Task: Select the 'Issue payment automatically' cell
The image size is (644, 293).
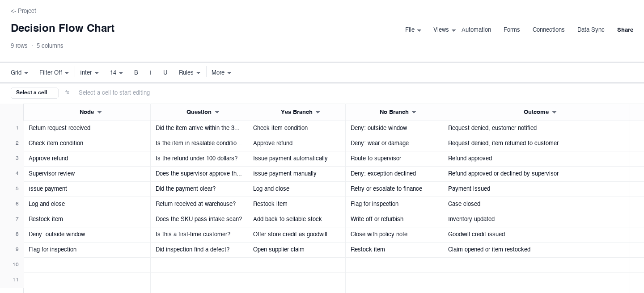Action: coord(297,159)
